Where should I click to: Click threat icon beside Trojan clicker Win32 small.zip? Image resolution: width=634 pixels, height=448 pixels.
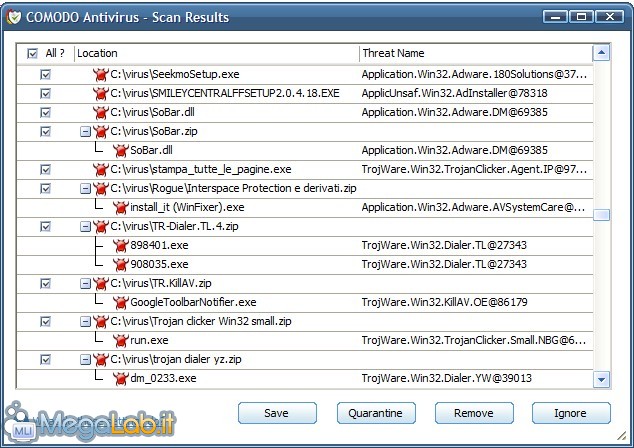[101, 321]
